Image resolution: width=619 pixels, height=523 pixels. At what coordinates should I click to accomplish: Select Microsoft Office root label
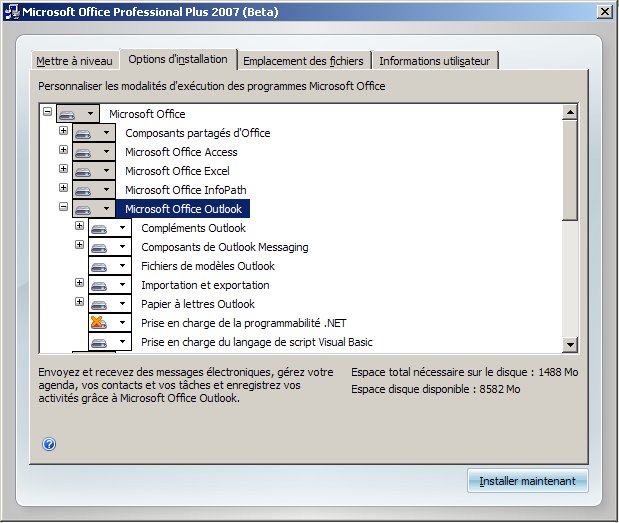pos(147,114)
